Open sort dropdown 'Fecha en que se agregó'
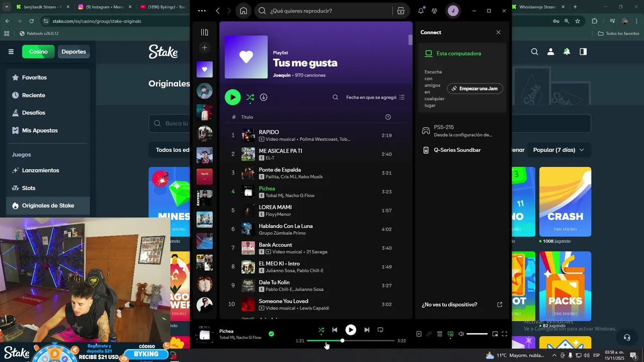The height and width of the screenshot is (362, 644). [375, 98]
